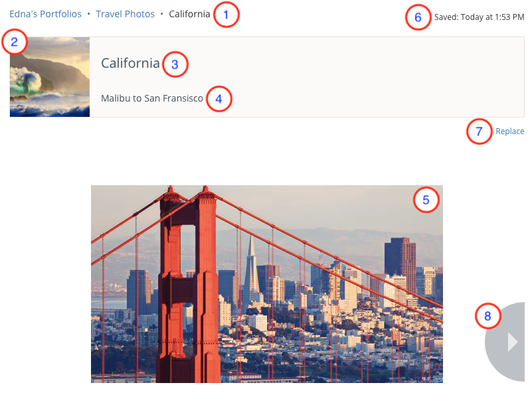Screen dimensions: 532x393
Task: Open the Edna's Portfolios breadcrumb link
Action: pyautogui.click(x=46, y=14)
